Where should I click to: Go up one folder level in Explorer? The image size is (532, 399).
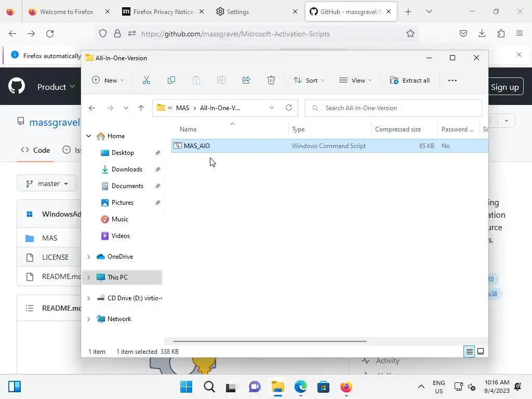point(141,108)
